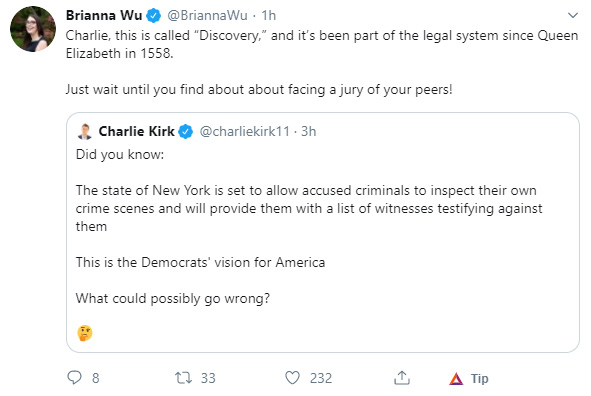This screenshot has width=591, height=396.
Task: Click the Tip button label
Action: [479, 378]
